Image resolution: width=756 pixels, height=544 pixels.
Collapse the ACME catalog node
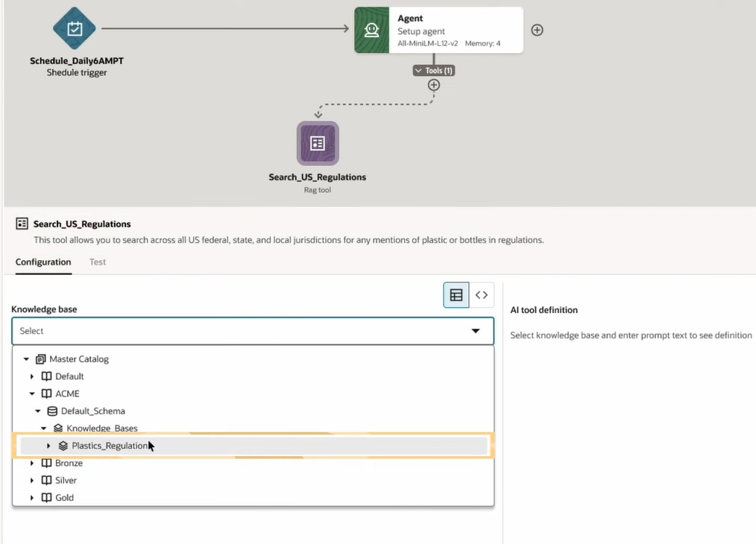point(32,393)
